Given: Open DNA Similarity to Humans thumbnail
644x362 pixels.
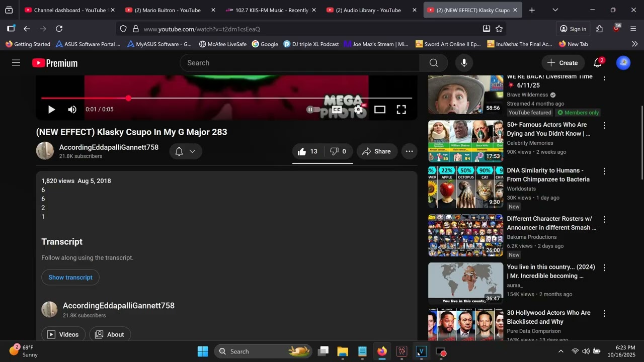Looking at the screenshot, I should click(x=465, y=187).
